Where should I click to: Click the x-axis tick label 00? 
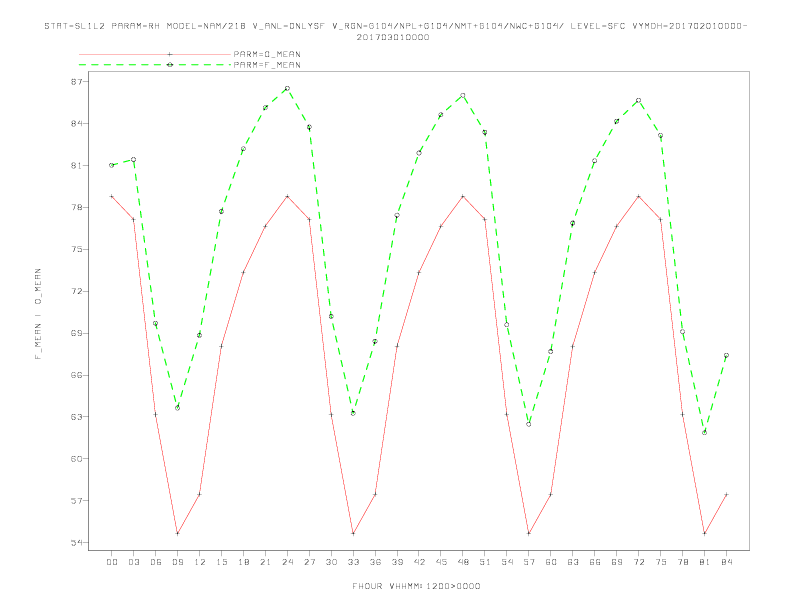[x=112, y=562]
